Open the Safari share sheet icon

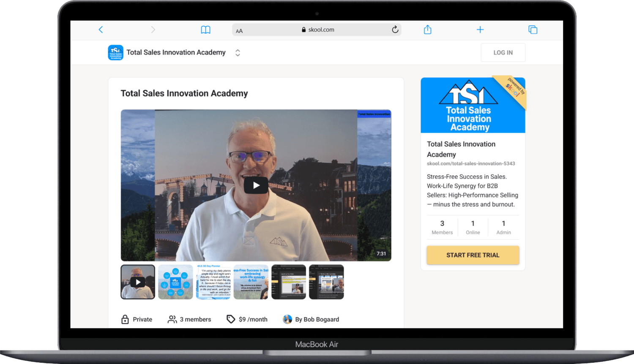pyautogui.click(x=427, y=30)
